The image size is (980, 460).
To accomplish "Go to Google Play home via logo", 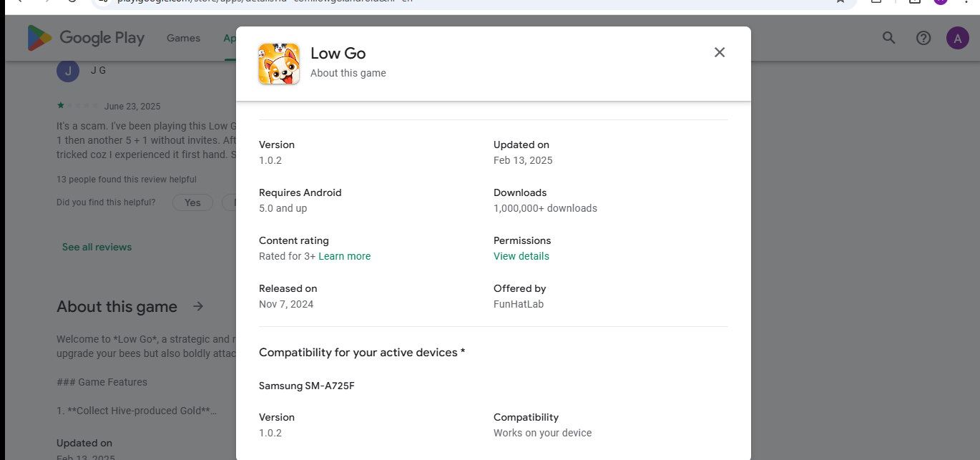I will [86, 38].
